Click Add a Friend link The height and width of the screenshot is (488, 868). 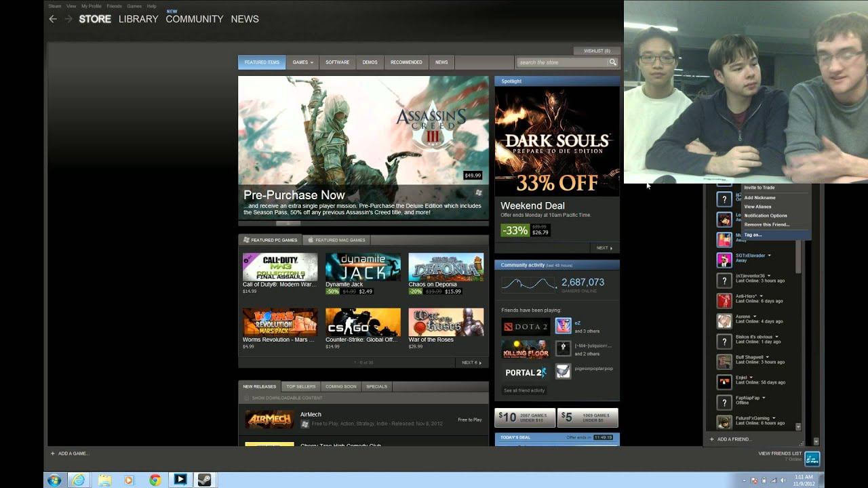pyautogui.click(x=730, y=439)
